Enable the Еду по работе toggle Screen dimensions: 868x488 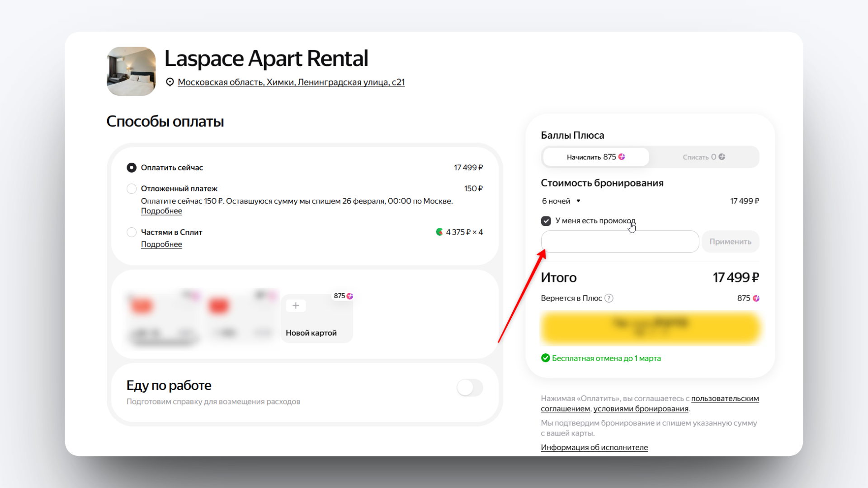470,388
